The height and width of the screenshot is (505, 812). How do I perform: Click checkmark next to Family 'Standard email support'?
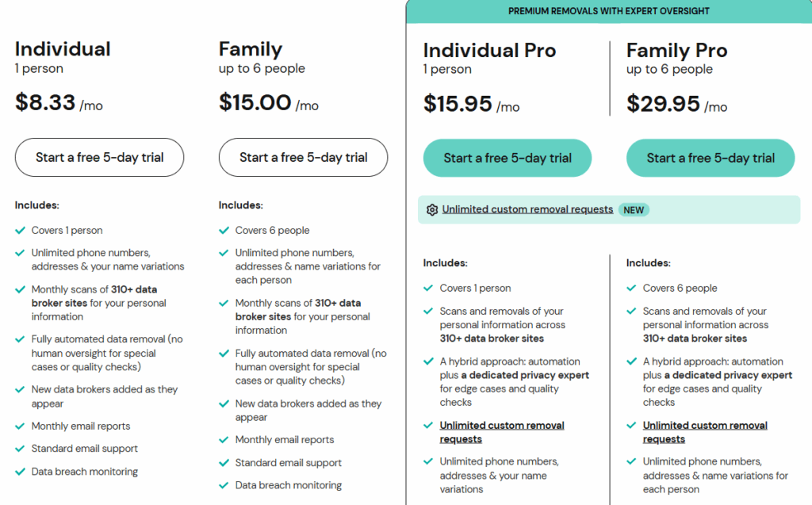click(224, 463)
